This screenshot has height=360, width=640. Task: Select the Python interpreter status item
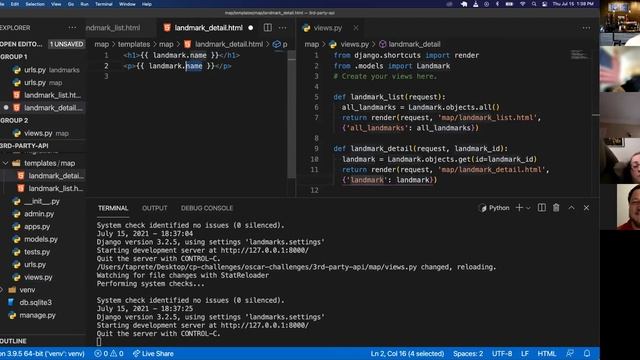coord(42,353)
